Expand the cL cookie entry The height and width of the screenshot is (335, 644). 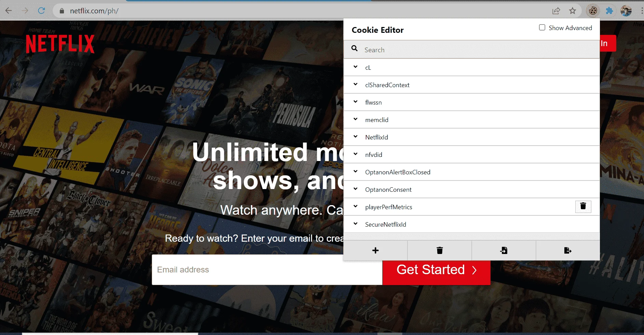click(472, 67)
